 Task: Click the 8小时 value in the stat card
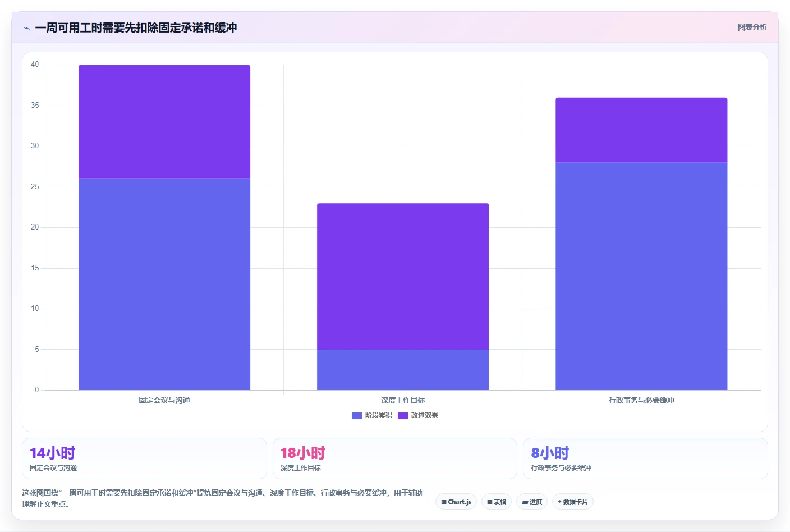[550, 453]
